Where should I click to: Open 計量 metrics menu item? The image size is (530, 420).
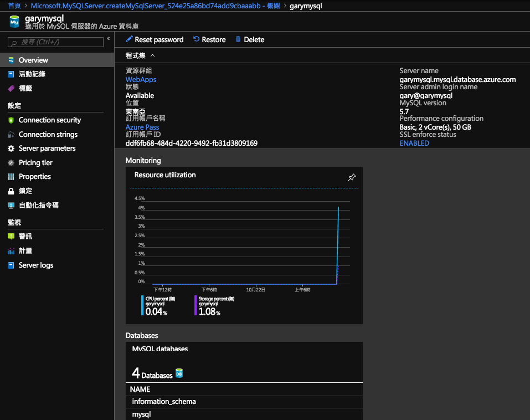(57, 251)
